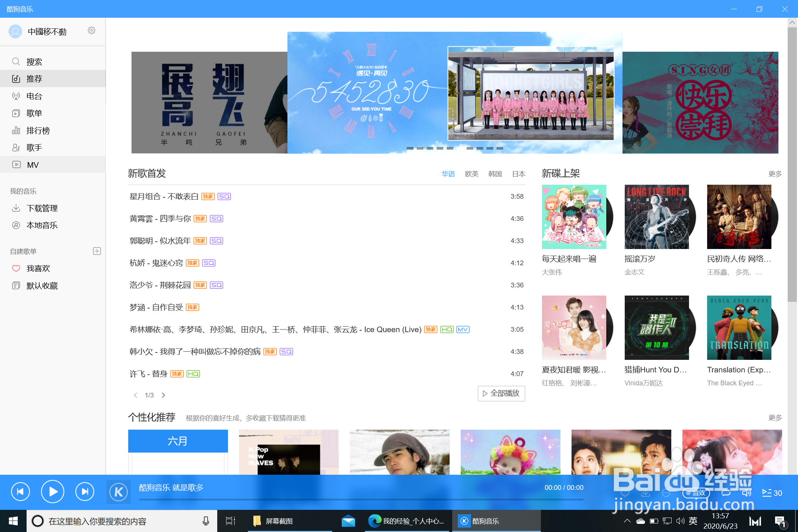Open Mail app from taskbar
Viewport: 798px width, 532px height.
pyautogui.click(x=348, y=521)
